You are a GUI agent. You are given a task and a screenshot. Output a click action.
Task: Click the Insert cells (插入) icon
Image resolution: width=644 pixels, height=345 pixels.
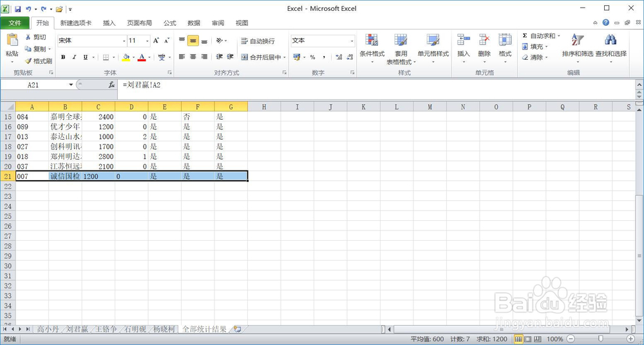click(464, 40)
